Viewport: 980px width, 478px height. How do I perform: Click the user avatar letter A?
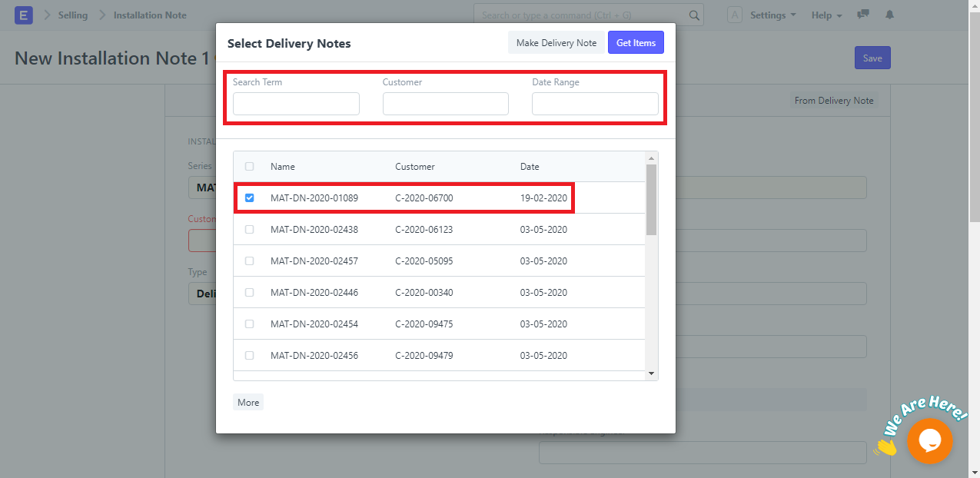pyautogui.click(x=735, y=15)
